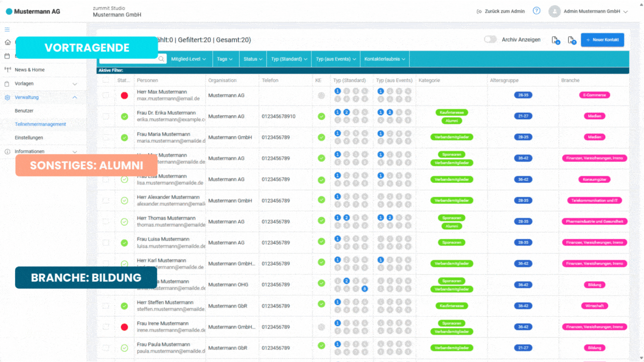Select checkbox for max.mustermann@email.de row
Screen dimensions: 644x362
pos(106,95)
